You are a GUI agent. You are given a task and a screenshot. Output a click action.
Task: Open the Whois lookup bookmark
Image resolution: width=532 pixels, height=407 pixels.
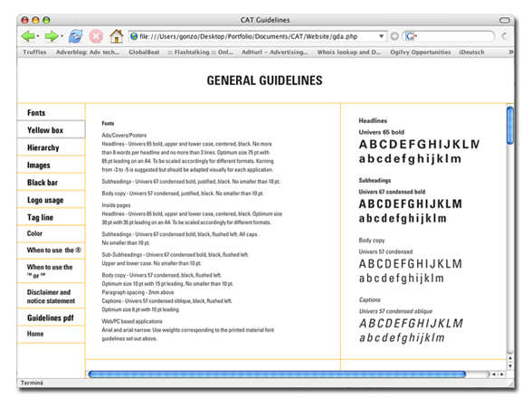349,52
